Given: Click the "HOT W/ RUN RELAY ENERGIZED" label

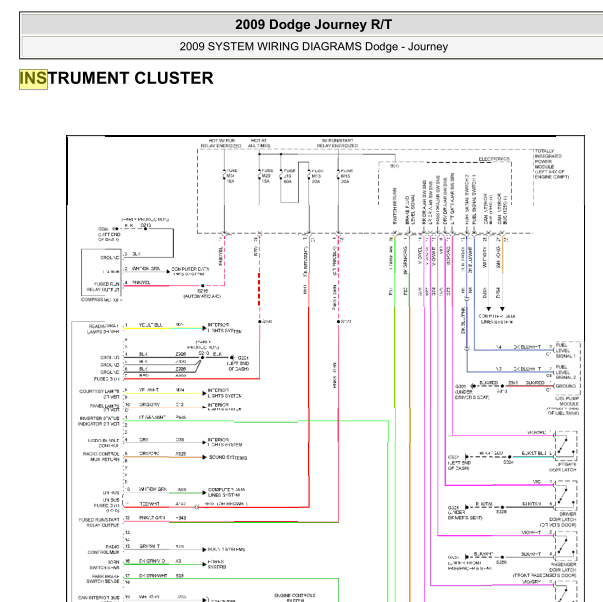Looking at the screenshot, I should click(x=221, y=143).
